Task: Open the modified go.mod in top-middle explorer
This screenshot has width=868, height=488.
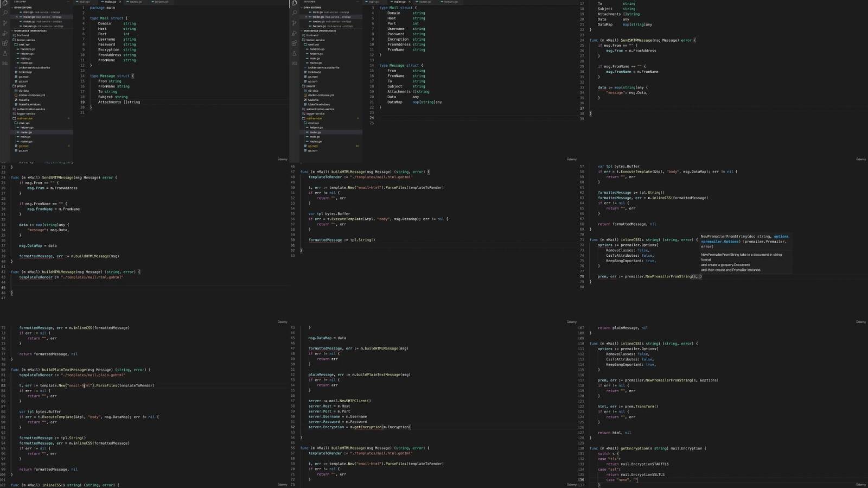Action: [313, 146]
